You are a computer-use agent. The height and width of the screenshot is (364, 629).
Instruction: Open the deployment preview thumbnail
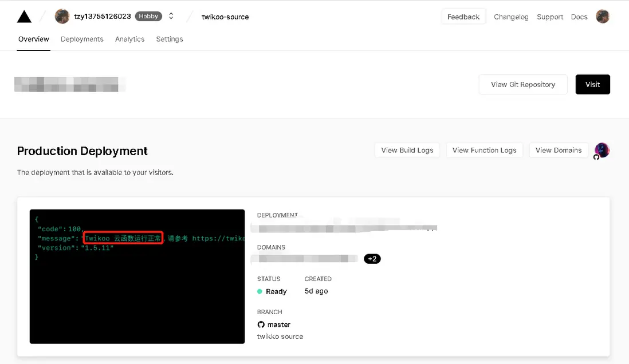coord(137,276)
